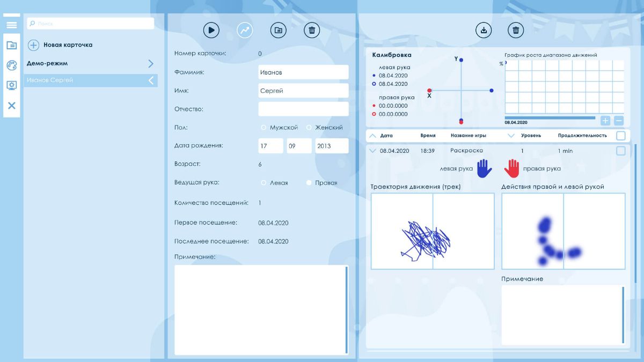The height and width of the screenshot is (362, 644).
Task: Click the plus zoom button on graph
Action: coord(605,121)
